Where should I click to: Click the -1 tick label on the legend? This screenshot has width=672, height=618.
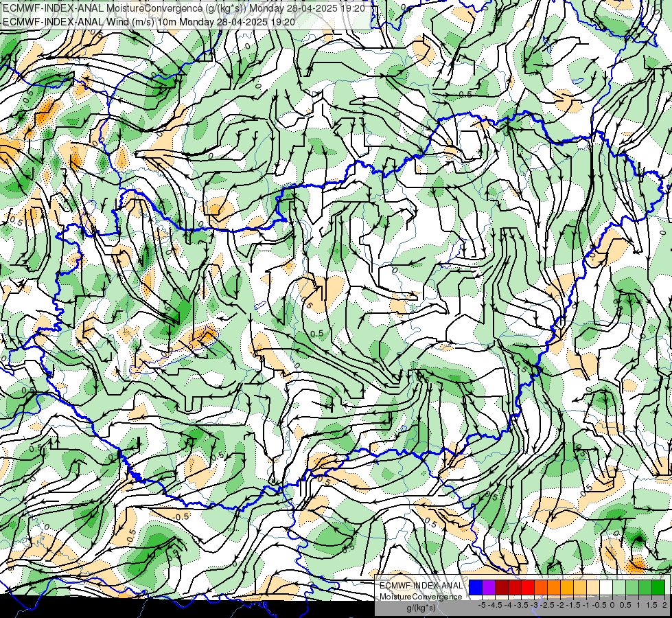click(586, 605)
